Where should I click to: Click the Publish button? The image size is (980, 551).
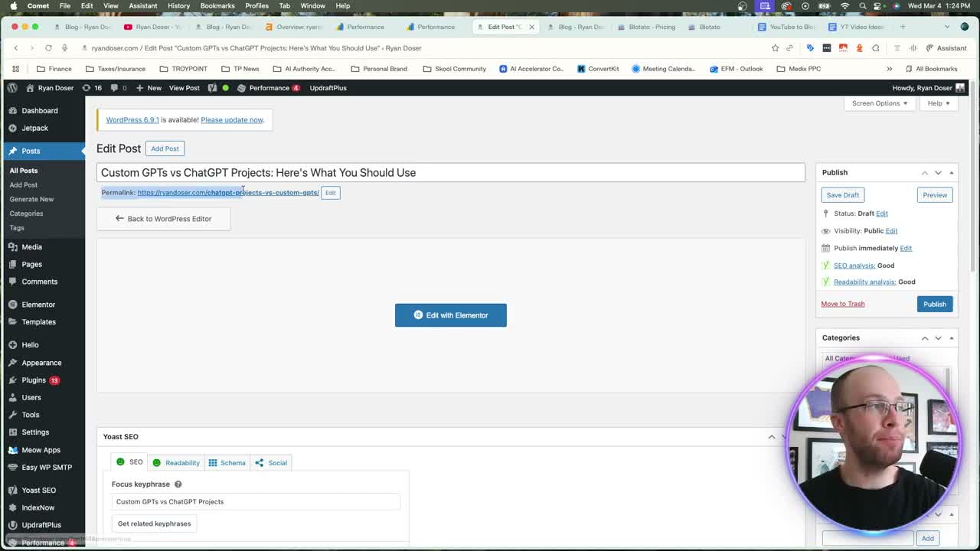coord(935,305)
